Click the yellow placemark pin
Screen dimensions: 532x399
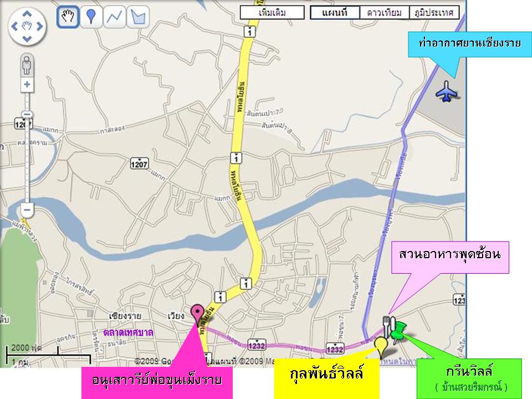[381, 347]
